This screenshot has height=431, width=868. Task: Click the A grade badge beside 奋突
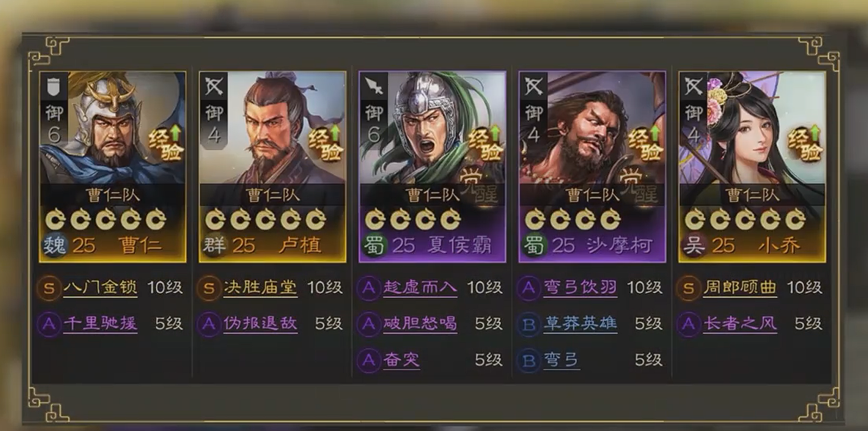coord(368,360)
